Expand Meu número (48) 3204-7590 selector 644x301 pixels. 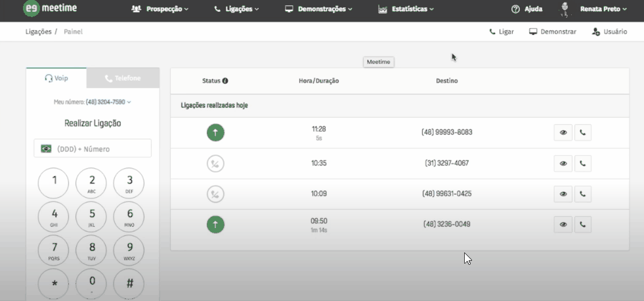[93, 102]
